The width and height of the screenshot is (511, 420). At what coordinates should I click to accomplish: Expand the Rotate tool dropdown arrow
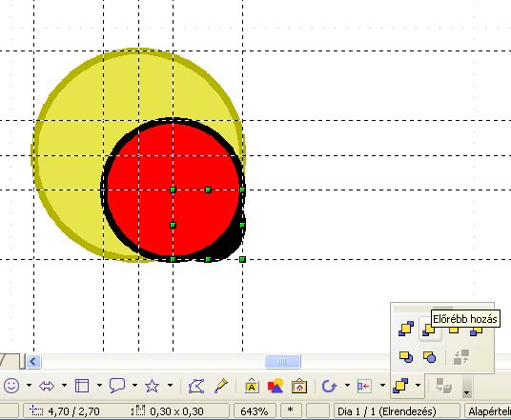pos(347,386)
